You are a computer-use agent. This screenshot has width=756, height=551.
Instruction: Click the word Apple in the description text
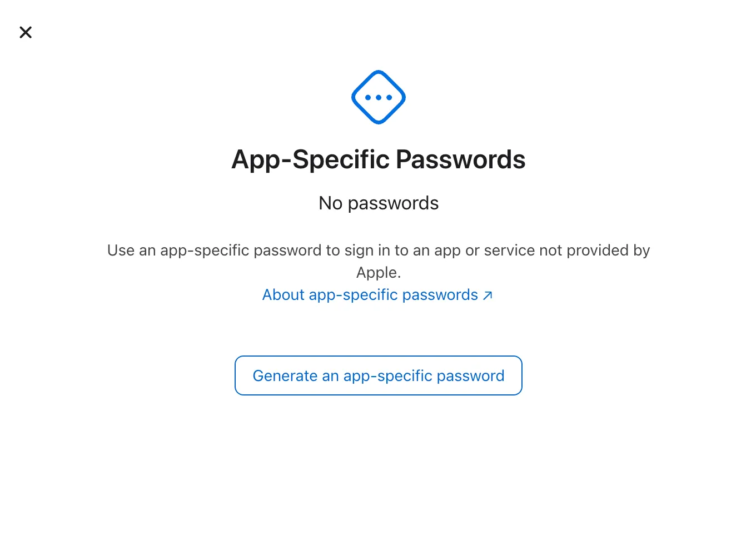377,272
